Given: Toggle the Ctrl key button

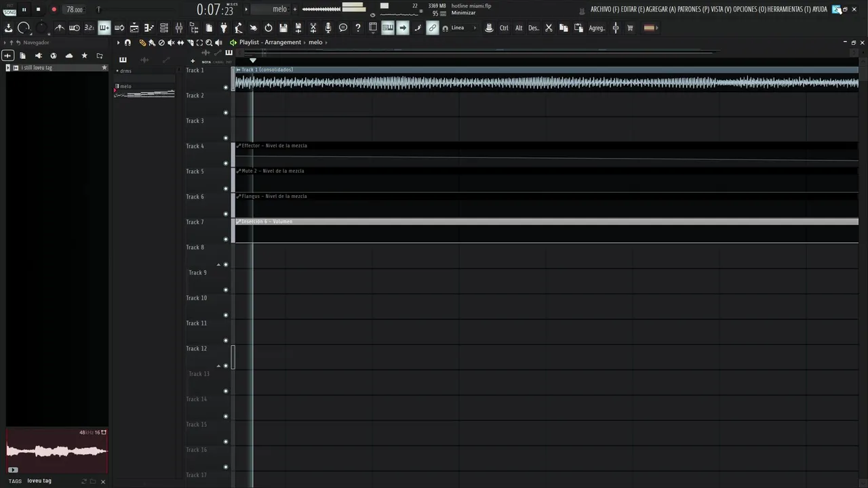Looking at the screenshot, I should click(x=504, y=28).
